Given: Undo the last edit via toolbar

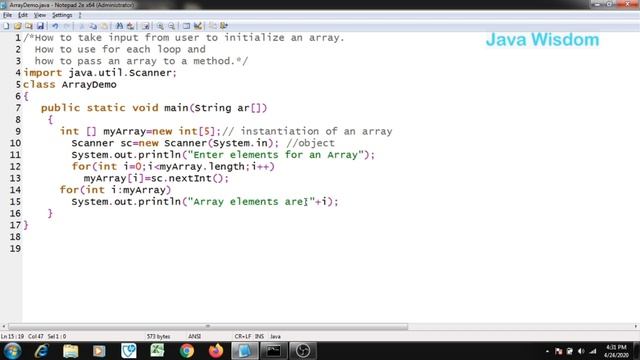Looking at the screenshot, I should pos(55,26).
